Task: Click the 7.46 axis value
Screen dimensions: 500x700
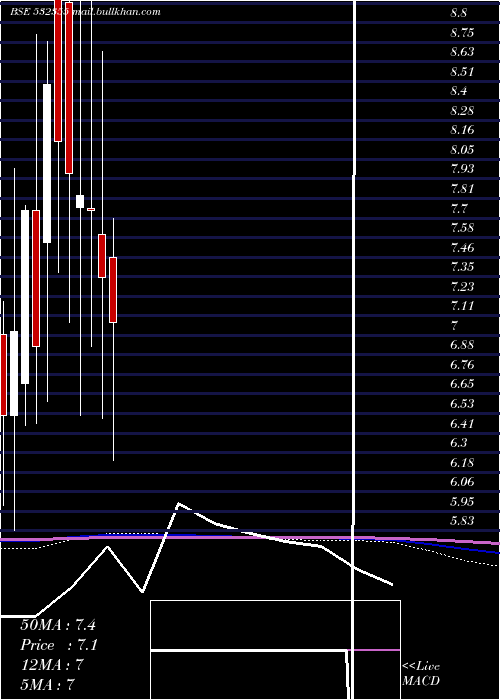Action: click(x=462, y=247)
